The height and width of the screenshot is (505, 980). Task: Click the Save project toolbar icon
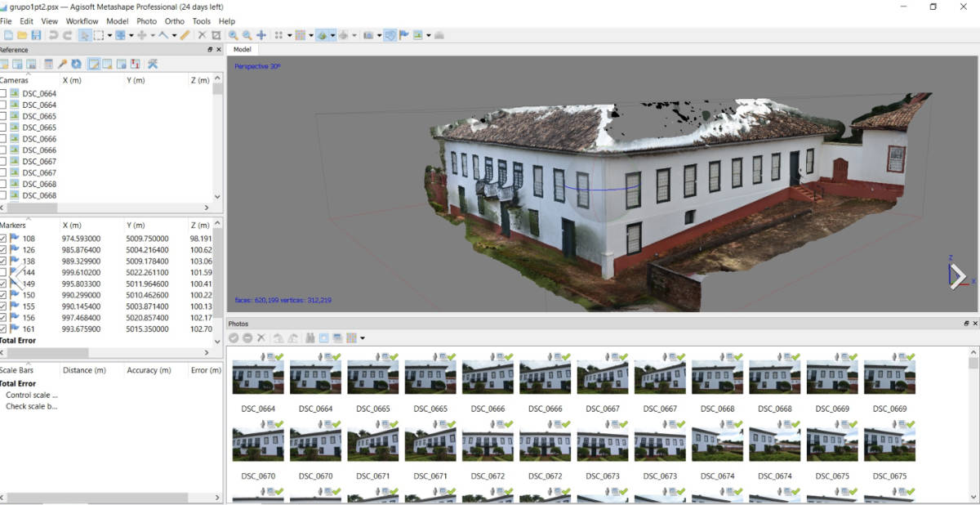click(36, 35)
